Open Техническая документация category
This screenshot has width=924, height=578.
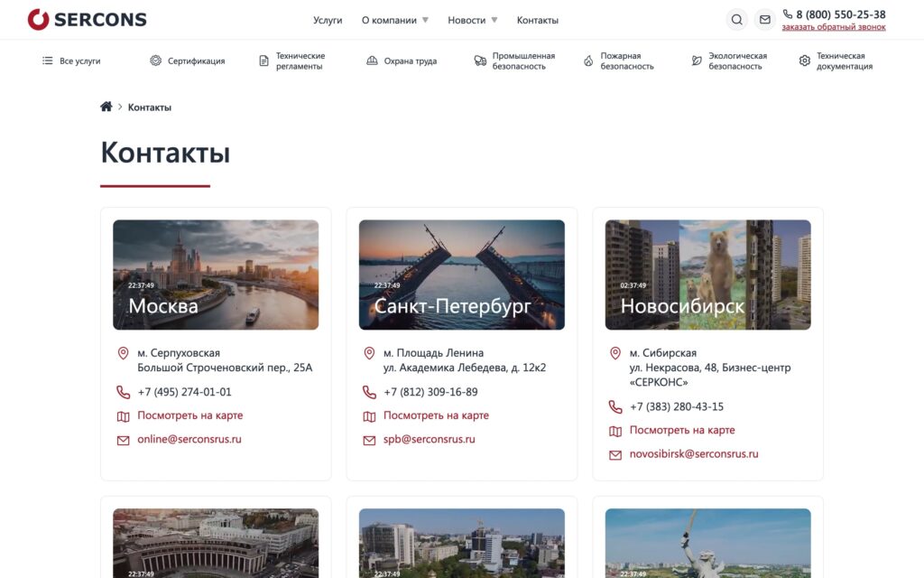(845, 61)
